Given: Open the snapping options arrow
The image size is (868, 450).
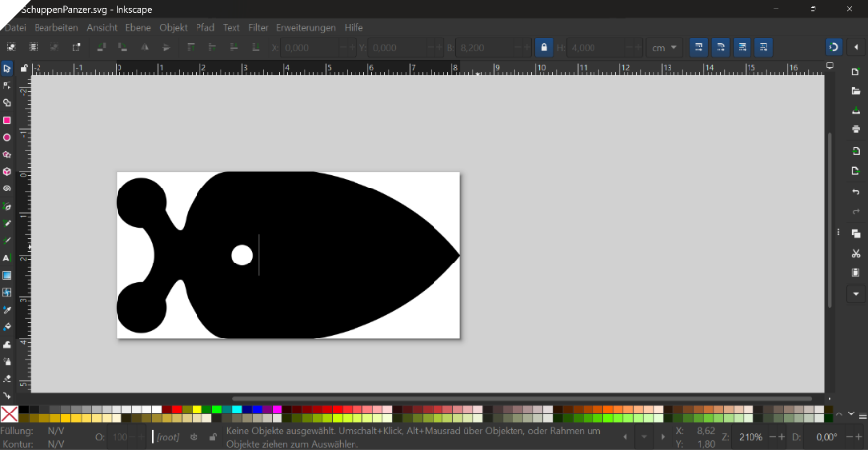Looking at the screenshot, I should [x=856, y=47].
